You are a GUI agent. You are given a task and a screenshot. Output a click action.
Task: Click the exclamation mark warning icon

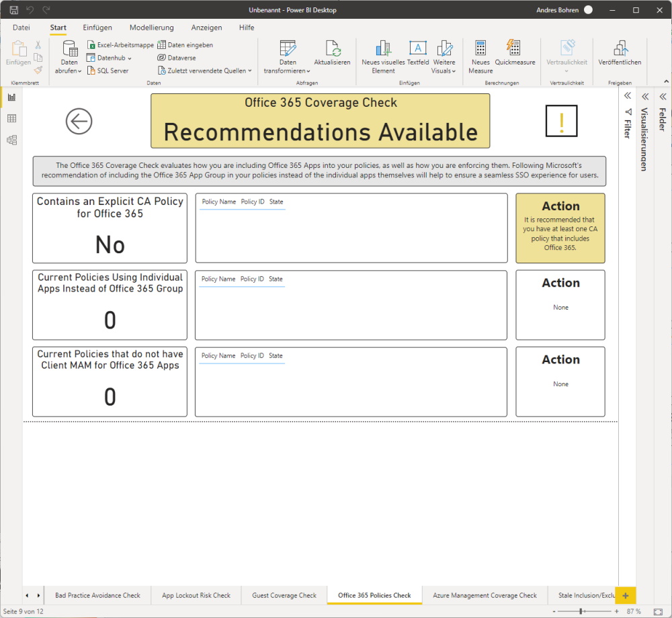pos(561,121)
